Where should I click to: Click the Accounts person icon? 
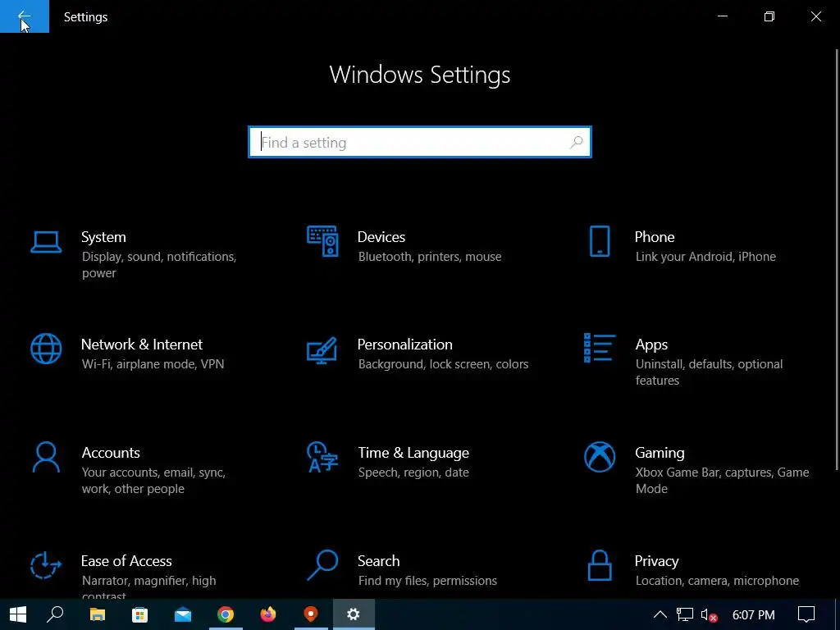coord(46,457)
